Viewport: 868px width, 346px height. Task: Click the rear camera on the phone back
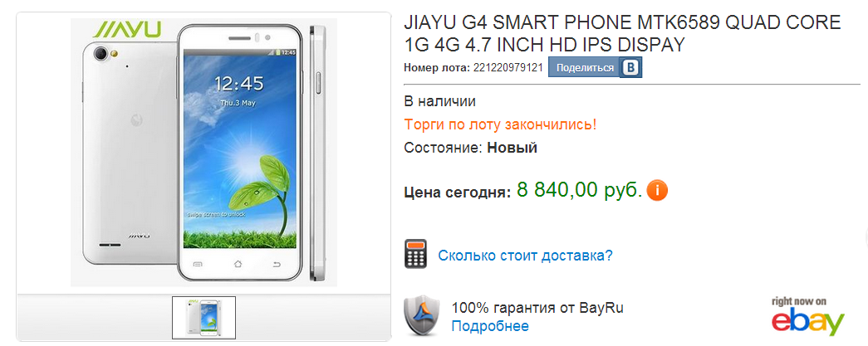tap(101, 54)
